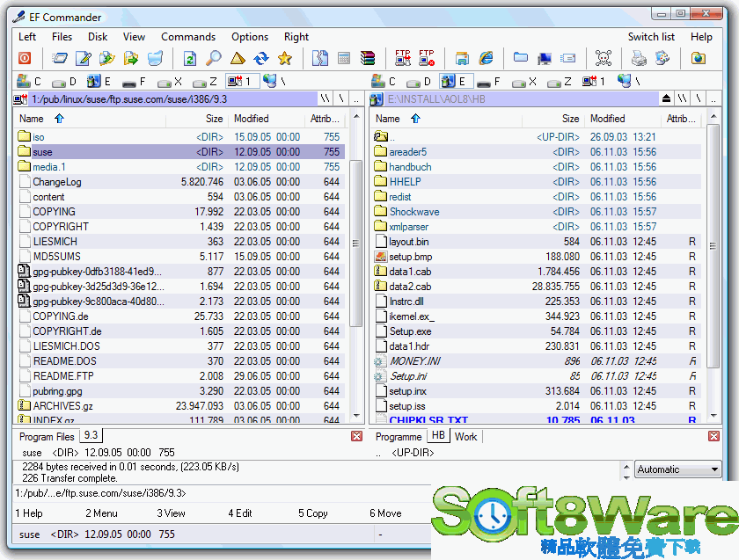Click the compare files icon

320,58
